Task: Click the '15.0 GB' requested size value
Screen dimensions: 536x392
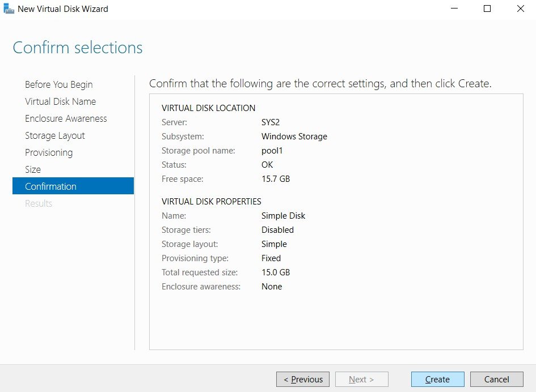Action: (276, 272)
